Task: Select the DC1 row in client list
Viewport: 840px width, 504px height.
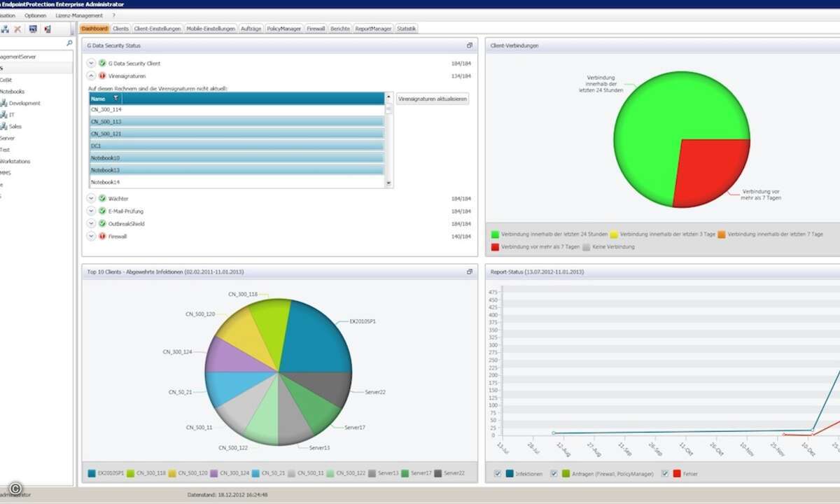Action: coord(237,146)
